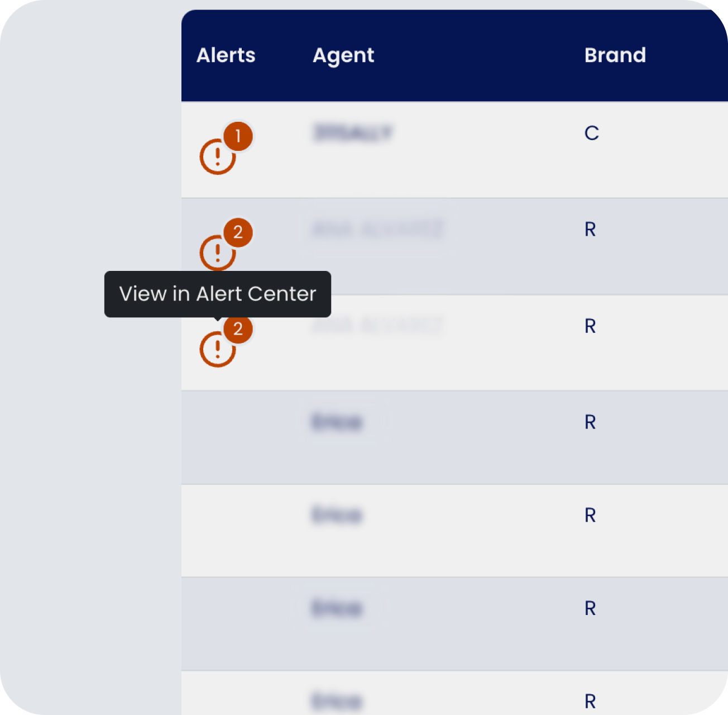Sort by the Agent column header
728x715 pixels.
(343, 56)
